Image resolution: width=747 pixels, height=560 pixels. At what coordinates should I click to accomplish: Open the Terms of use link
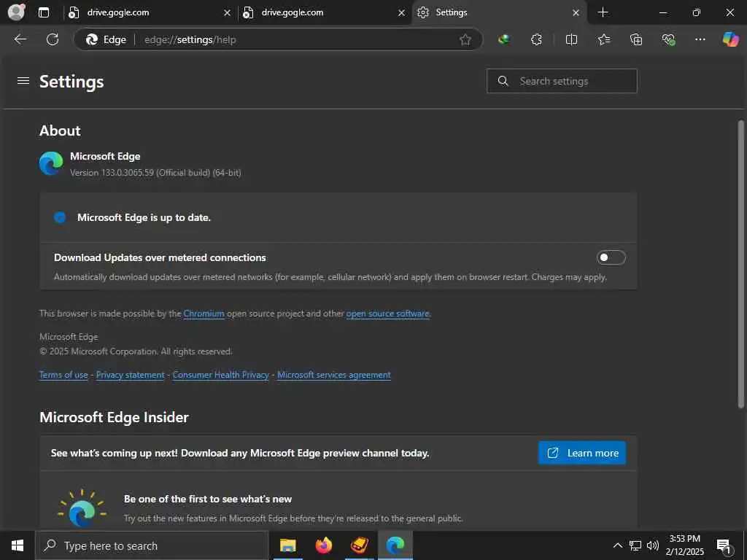point(63,375)
